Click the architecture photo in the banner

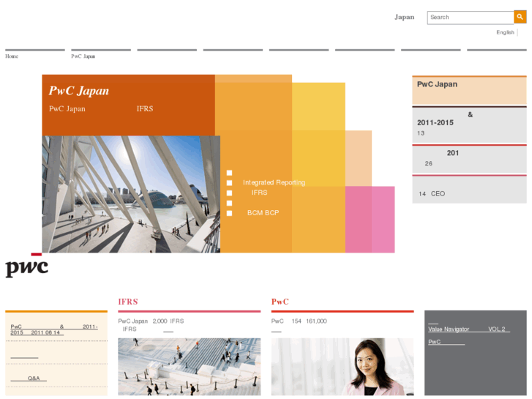pos(131,194)
